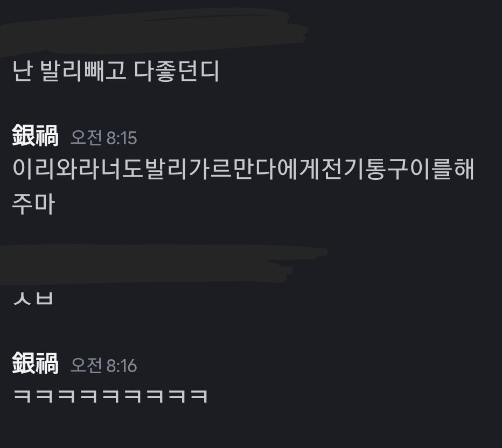The height and width of the screenshot is (448, 502).
Task: Open the 銀禍 profile beside the 8:15 timestamp
Action: click(x=35, y=136)
